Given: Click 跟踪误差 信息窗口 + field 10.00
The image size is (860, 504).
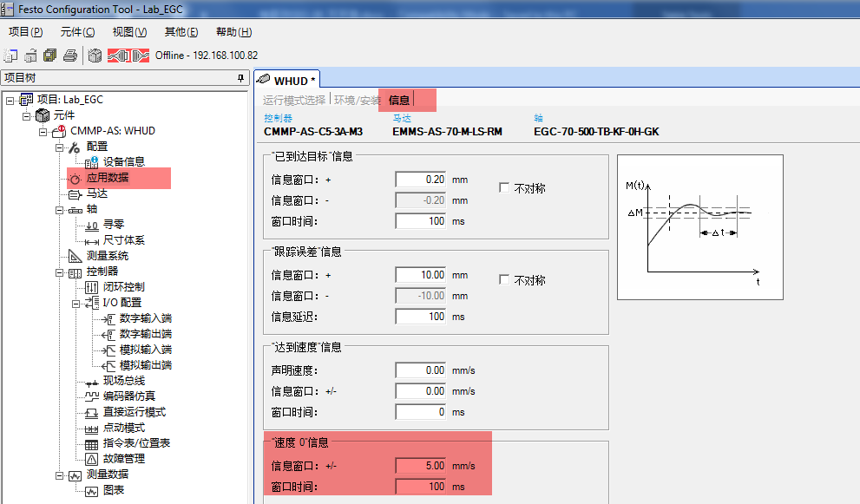Looking at the screenshot, I should tap(421, 275).
